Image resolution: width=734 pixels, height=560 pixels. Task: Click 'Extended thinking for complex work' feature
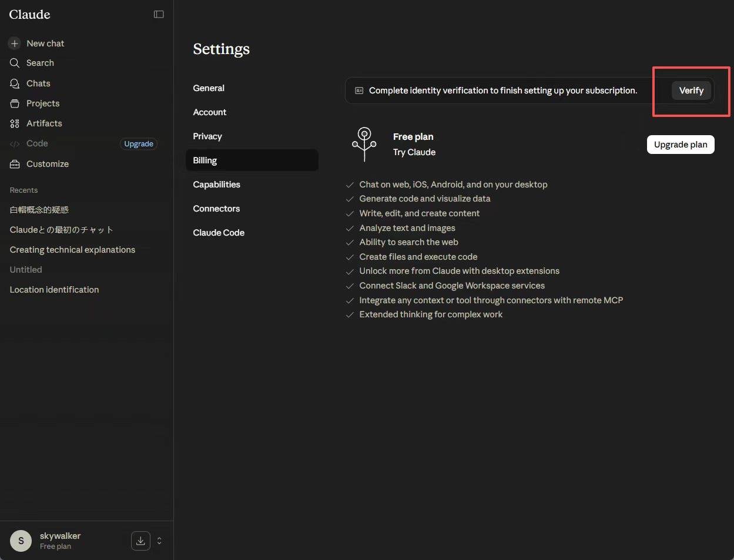(x=431, y=314)
